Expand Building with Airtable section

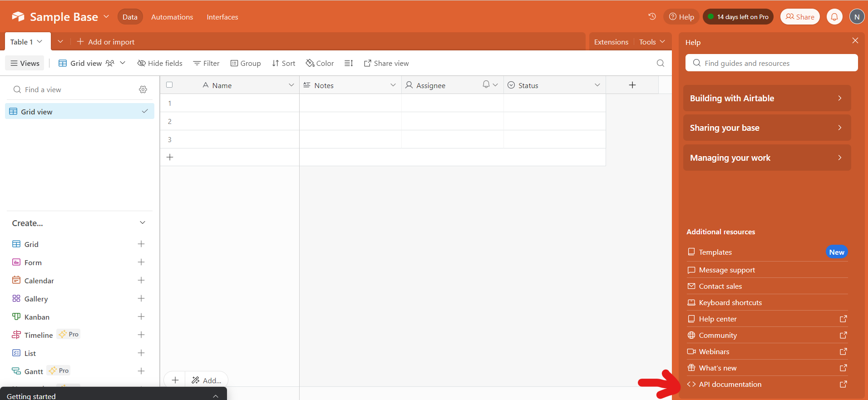(x=767, y=98)
